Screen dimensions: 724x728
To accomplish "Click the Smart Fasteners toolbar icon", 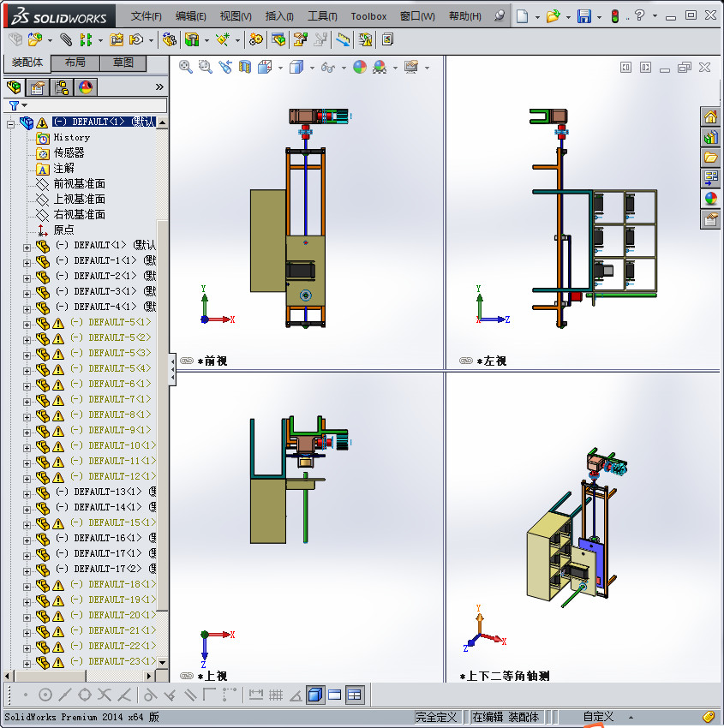I will point(117,40).
